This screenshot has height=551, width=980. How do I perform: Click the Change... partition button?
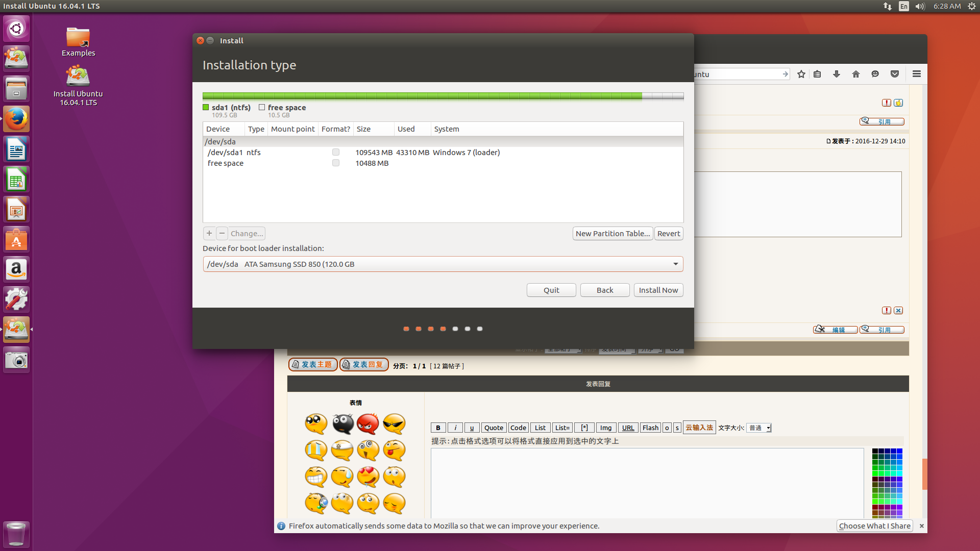click(247, 233)
